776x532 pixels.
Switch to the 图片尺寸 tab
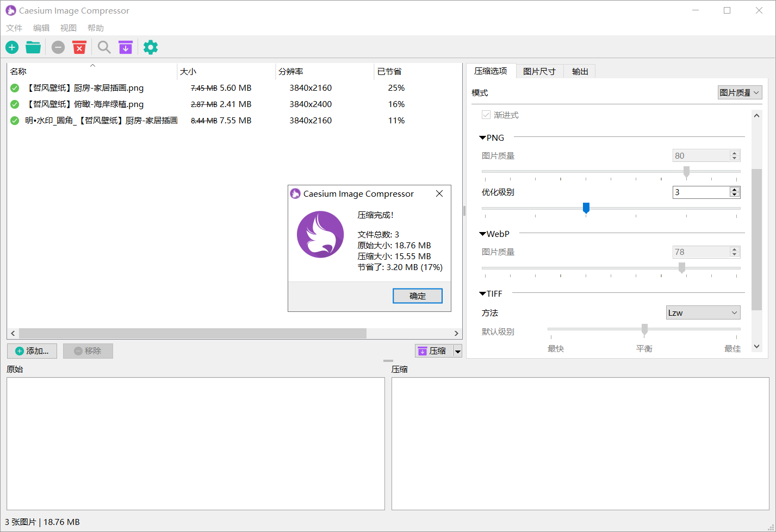539,71
